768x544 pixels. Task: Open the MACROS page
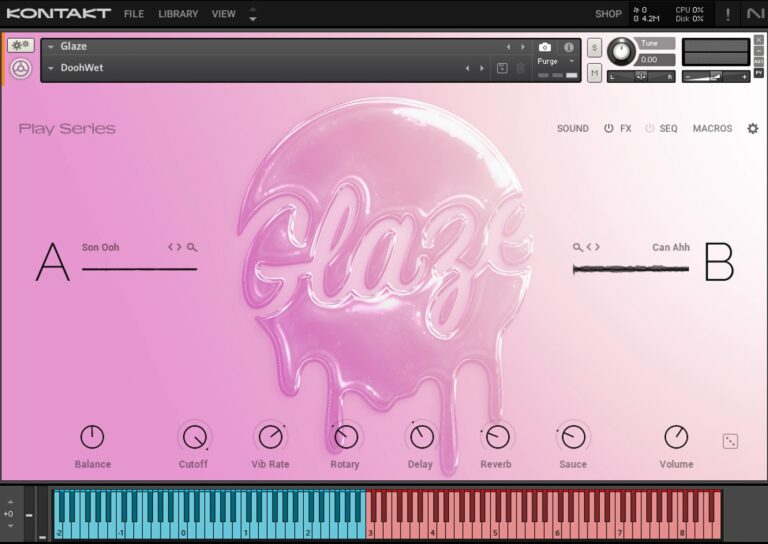tap(712, 128)
